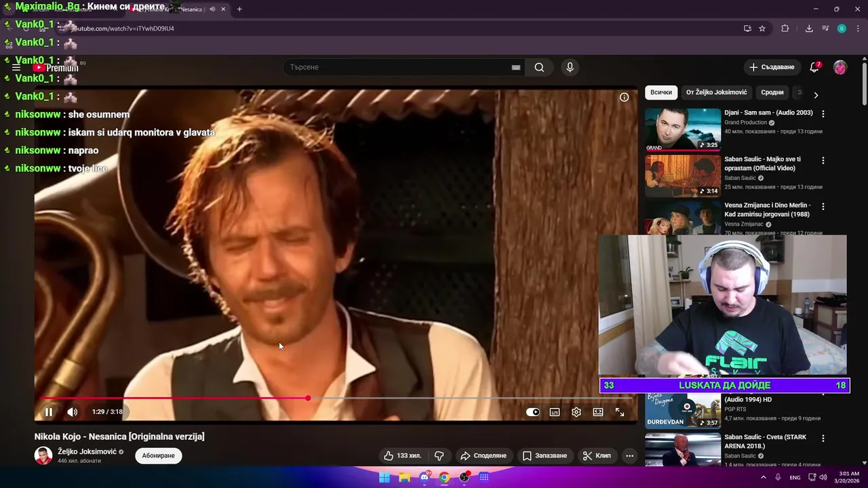Open File Explorer from the taskbar
The width and height of the screenshot is (868, 488).
click(x=405, y=477)
